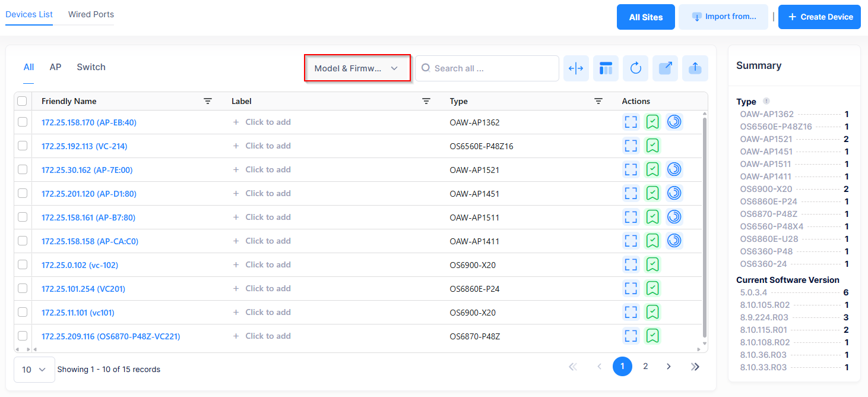
Task: Select the Switch filter tab
Action: (91, 67)
